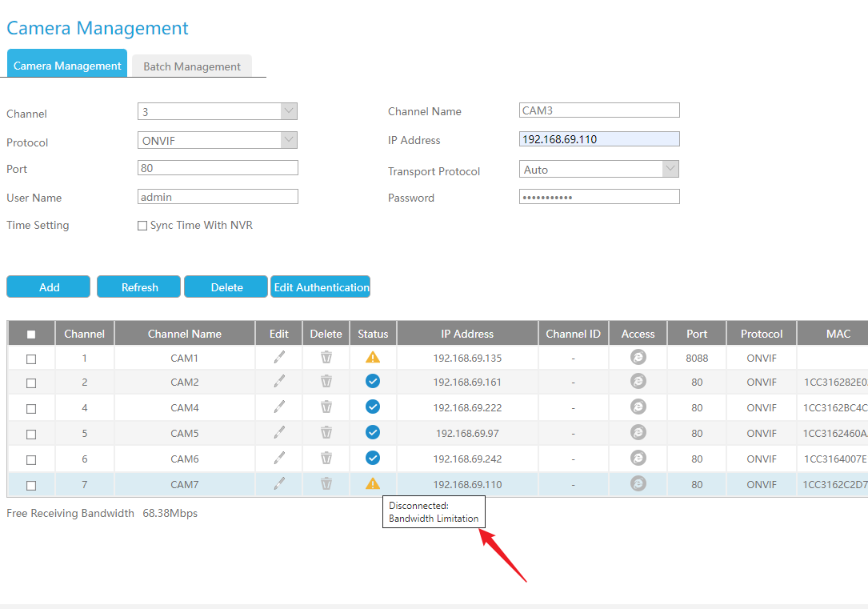Expand the Transport Protocol dropdown
The width and height of the screenshot is (868, 609).
[x=599, y=169]
